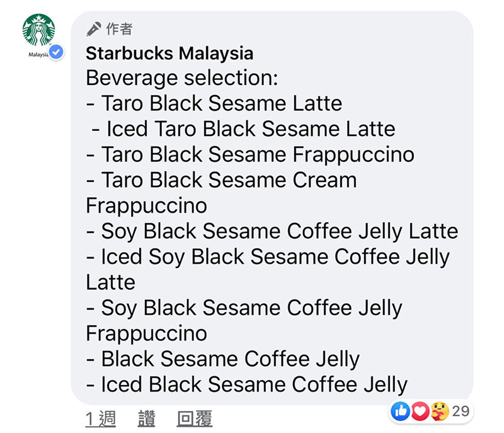Click the Taro Black Sesame Latte line
The height and width of the screenshot is (433, 504).
click(x=214, y=103)
